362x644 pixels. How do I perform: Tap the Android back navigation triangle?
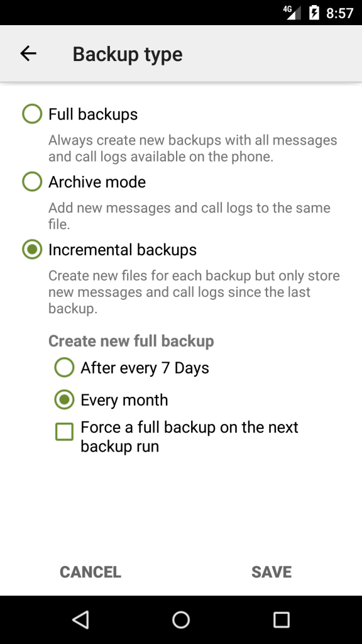(x=80, y=619)
